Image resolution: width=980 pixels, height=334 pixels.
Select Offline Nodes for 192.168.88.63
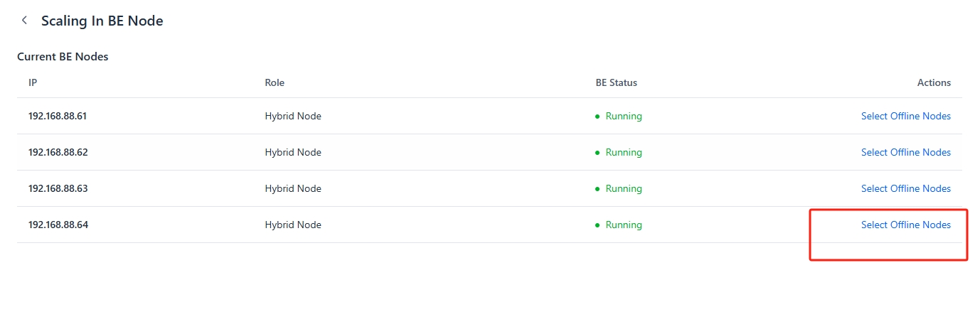point(905,188)
